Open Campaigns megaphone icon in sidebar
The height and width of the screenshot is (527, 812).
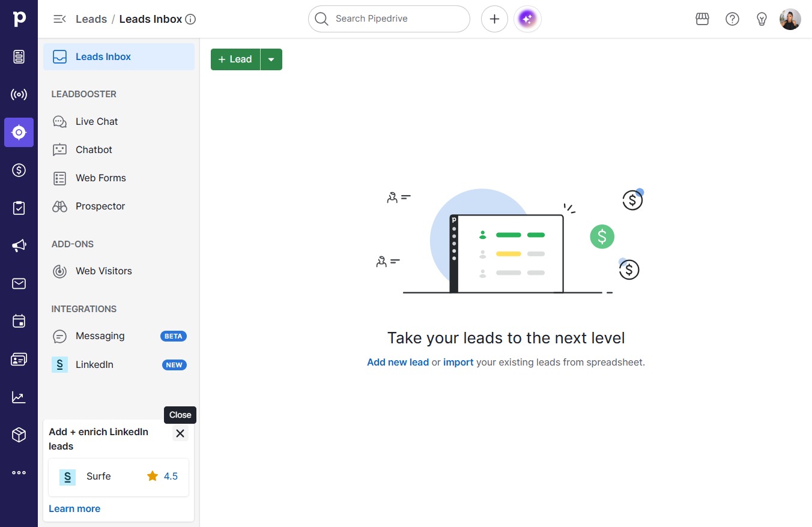[19, 245]
